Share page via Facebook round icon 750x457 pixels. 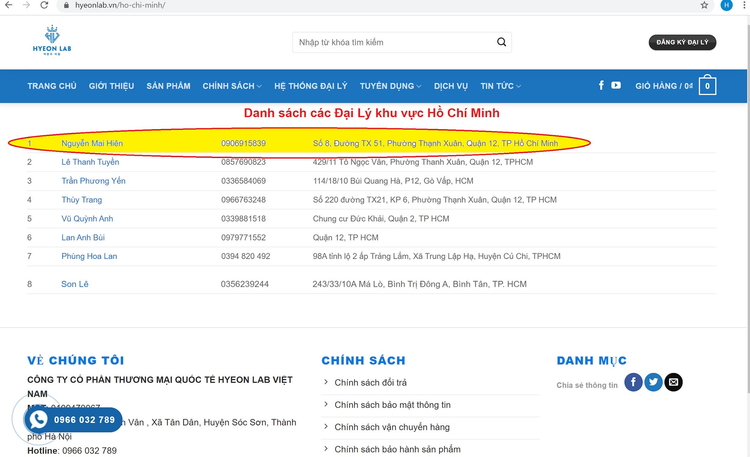click(633, 382)
